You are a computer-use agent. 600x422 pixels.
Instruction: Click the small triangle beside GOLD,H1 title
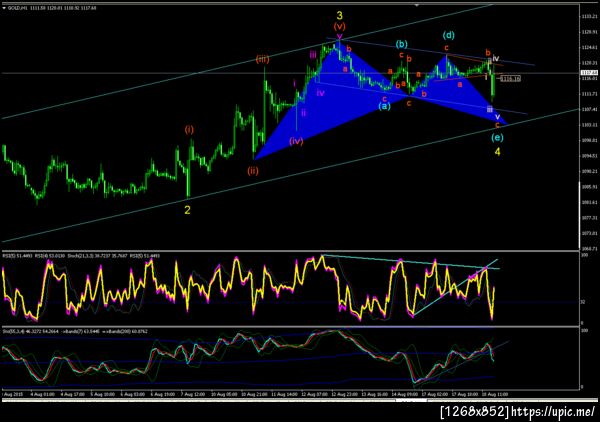[x=4, y=8]
